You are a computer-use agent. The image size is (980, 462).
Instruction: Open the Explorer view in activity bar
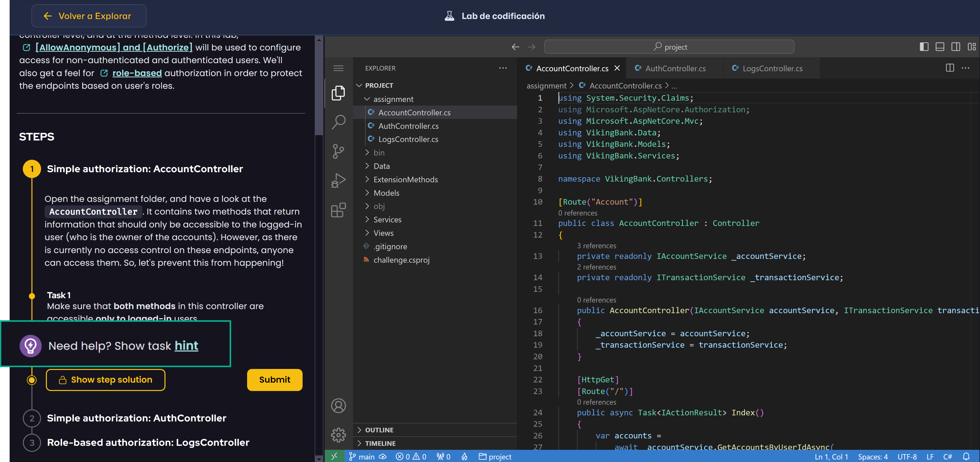tap(338, 93)
